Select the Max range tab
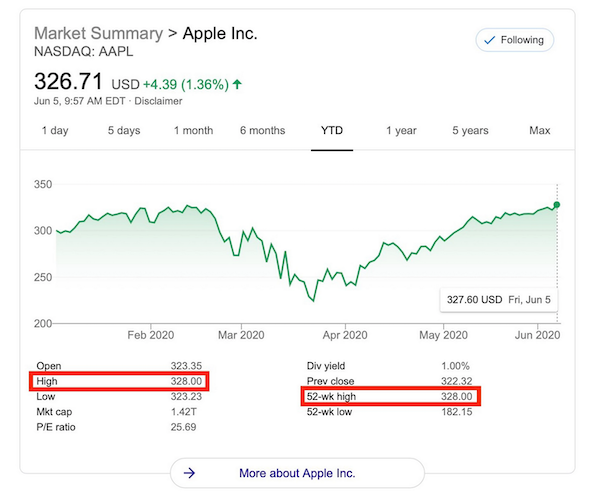 click(540, 131)
